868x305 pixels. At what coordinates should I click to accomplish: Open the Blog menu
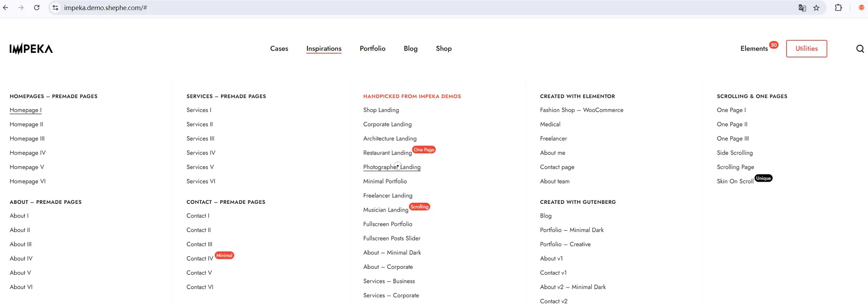[410, 48]
